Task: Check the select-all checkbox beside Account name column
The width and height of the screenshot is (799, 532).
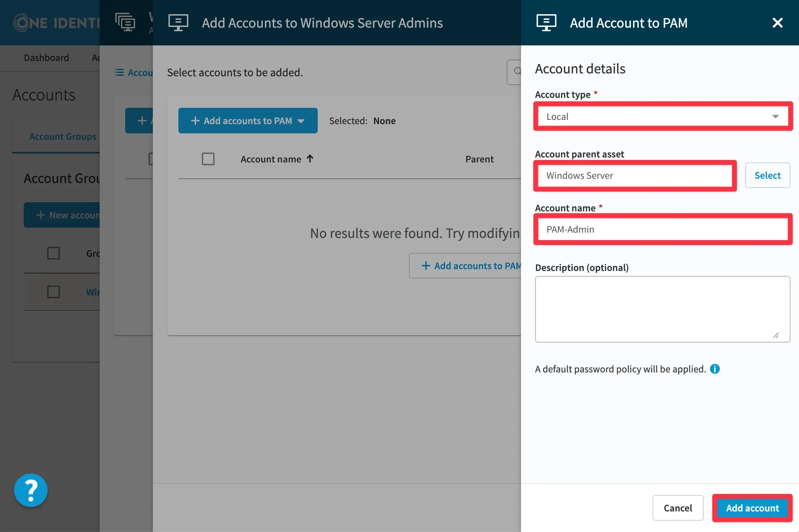Action: (x=208, y=159)
